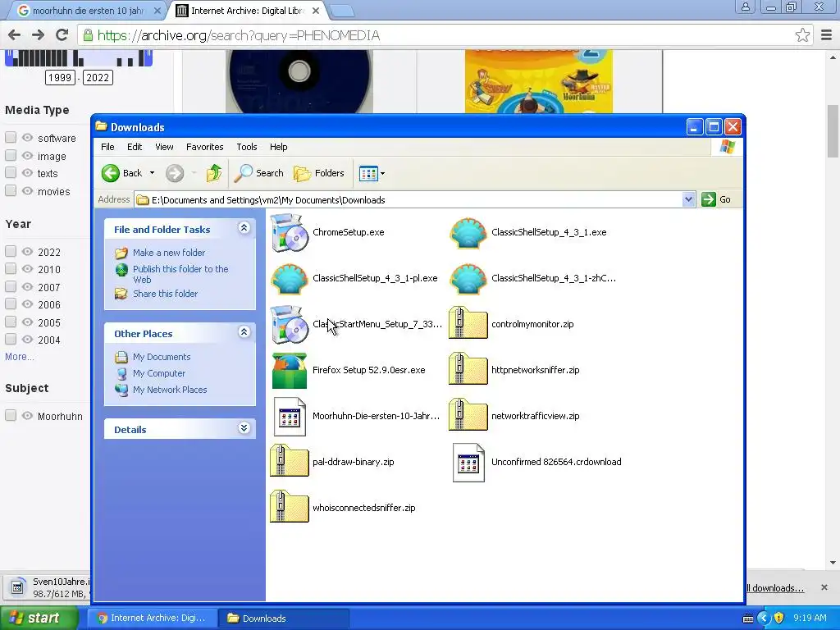Select the ChromeSetup.exe file icon
The image size is (840, 630).
[290, 232]
